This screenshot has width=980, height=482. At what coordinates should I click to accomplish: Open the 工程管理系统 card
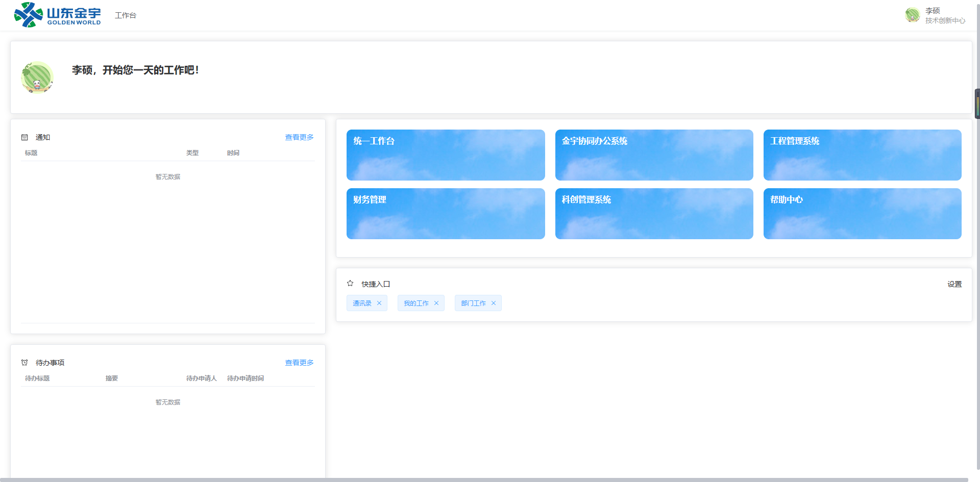pos(863,155)
